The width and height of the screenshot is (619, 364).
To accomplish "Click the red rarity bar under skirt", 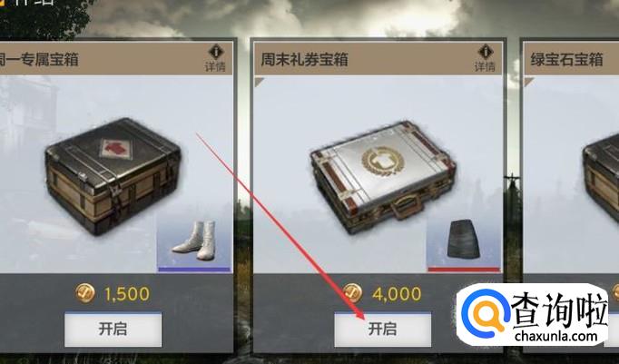I will coord(465,270).
